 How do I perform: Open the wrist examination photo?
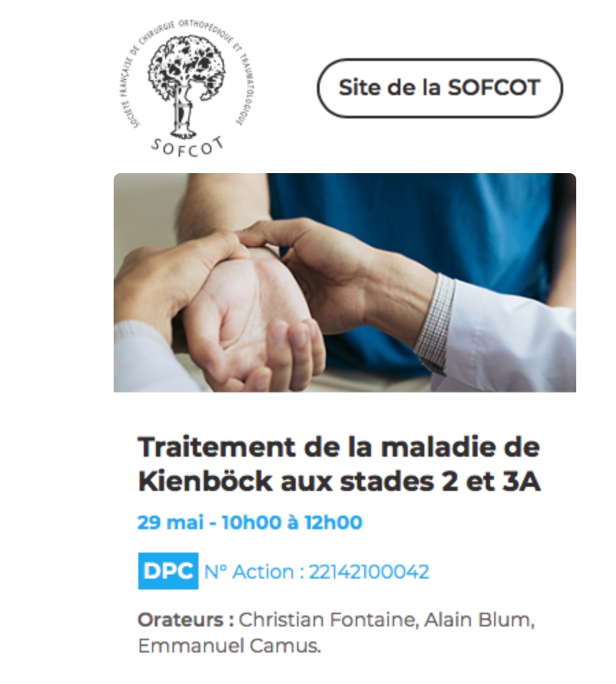pos(345,283)
